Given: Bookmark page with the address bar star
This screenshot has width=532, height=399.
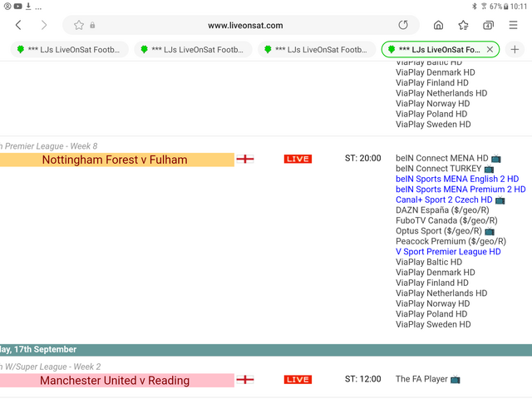Looking at the screenshot, I should tap(79, 25).
